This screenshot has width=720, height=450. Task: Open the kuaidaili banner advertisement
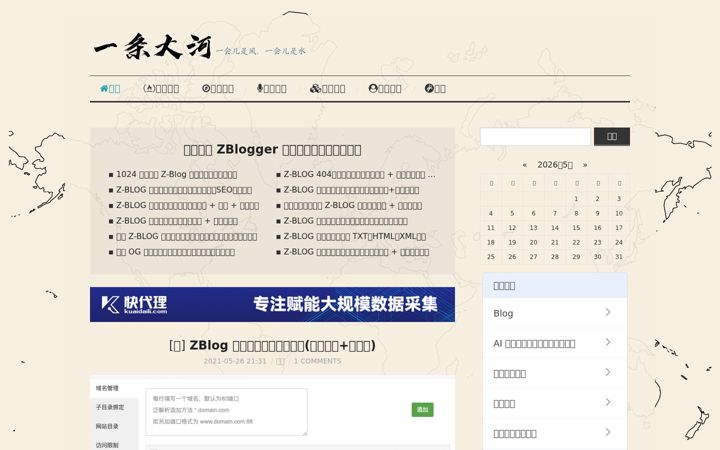pyautogui.click(x=272, y=304)
